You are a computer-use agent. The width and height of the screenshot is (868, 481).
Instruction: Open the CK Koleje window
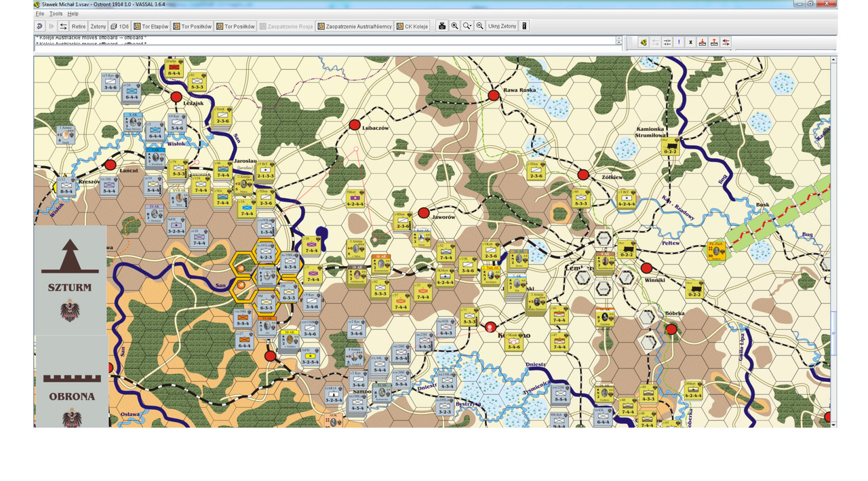pyautogui.click(x=412, y=26)
